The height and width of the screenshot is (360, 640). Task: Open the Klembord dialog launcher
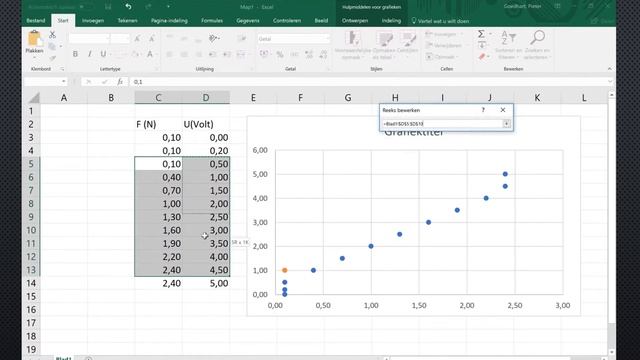(x=62, y=69)
